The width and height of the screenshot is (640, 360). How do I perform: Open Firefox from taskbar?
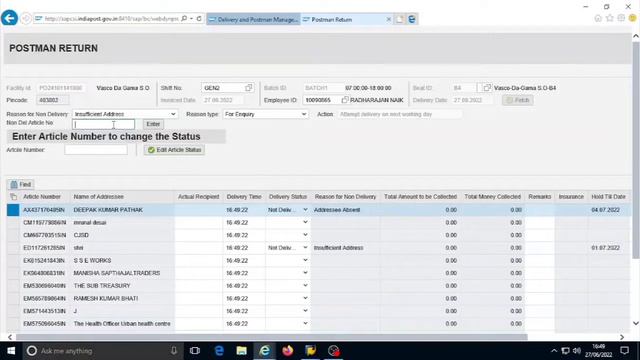[288, 351]
